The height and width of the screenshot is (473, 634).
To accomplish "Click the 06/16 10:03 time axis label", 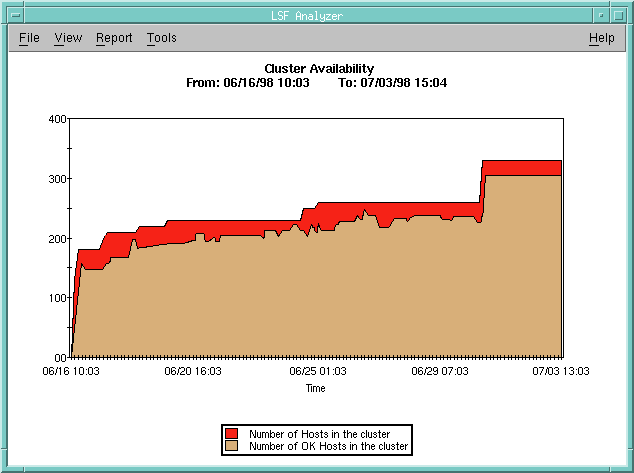I will [x=71, y=371].
